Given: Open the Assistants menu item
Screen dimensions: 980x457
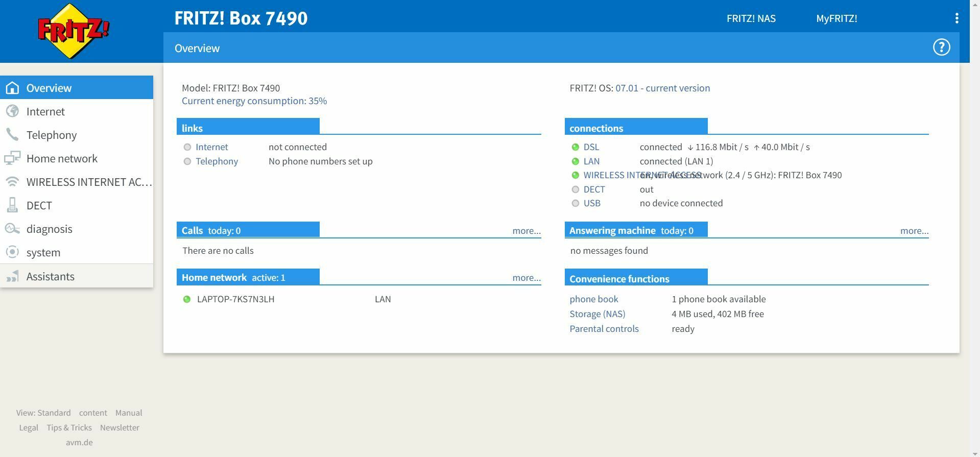Looking at the screenshot, I should coord(77,276).
